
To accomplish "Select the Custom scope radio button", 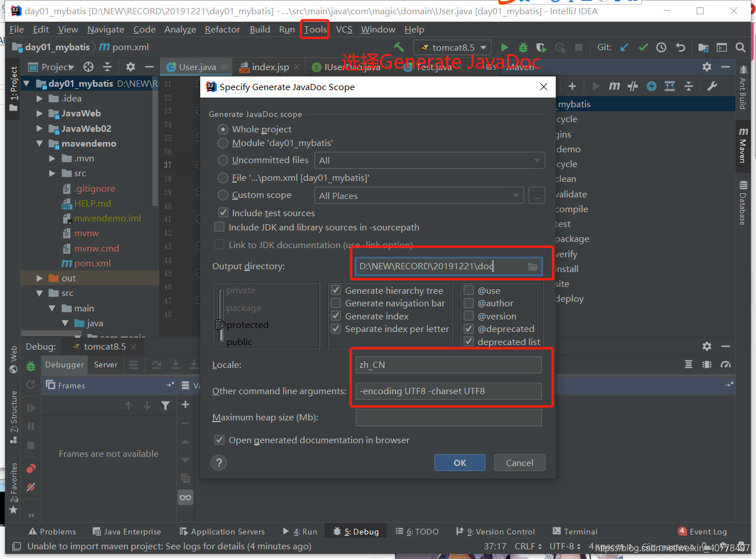I will coord(223,195).
